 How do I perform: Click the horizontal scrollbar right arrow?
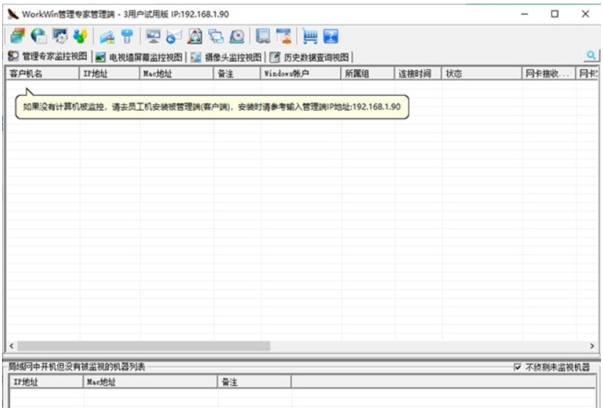tap(592, 346)
